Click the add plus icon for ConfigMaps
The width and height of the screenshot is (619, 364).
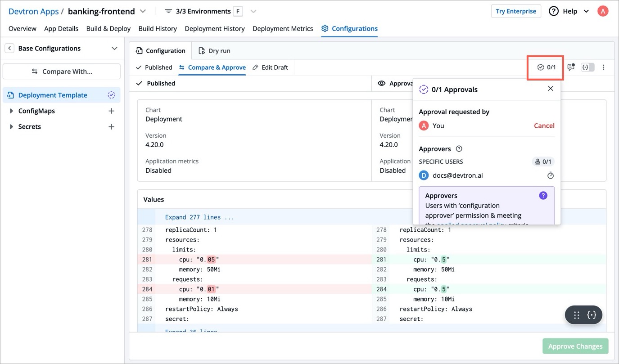coord(112,111)
